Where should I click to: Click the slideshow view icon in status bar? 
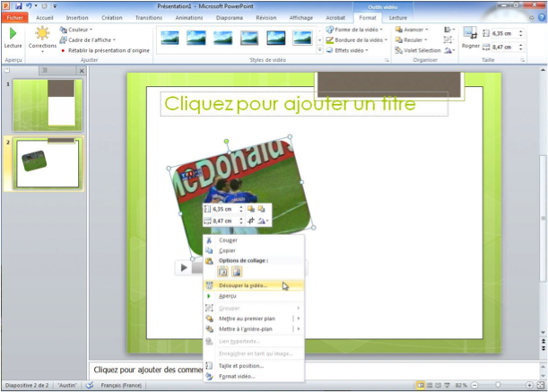(x=447, y=386)
